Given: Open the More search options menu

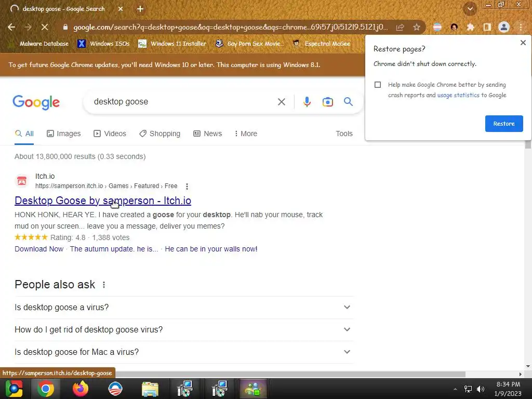Looking at the screenshot, I should pyautogui.click(x=246, y=134).
